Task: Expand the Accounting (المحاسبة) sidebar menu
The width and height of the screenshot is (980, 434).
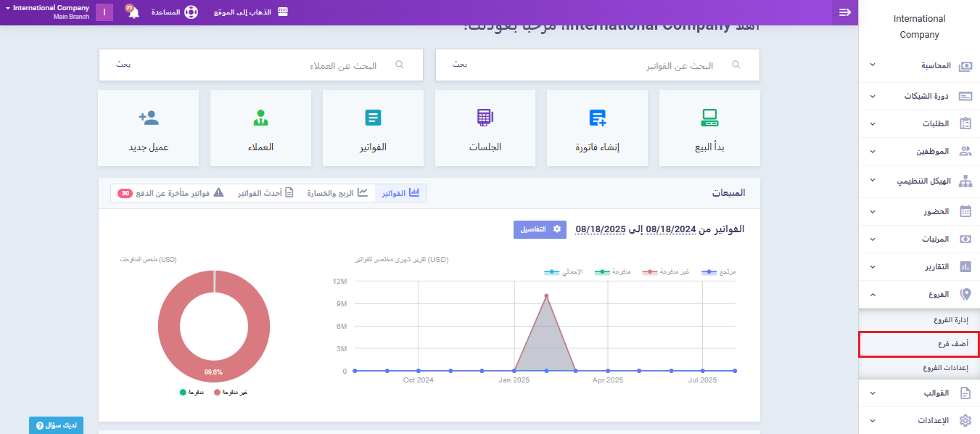Action: [919, 65]
